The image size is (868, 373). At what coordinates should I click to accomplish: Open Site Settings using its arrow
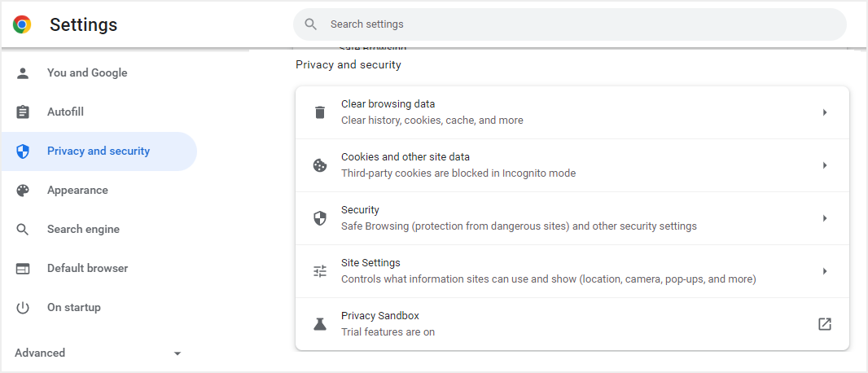(825, 271)
